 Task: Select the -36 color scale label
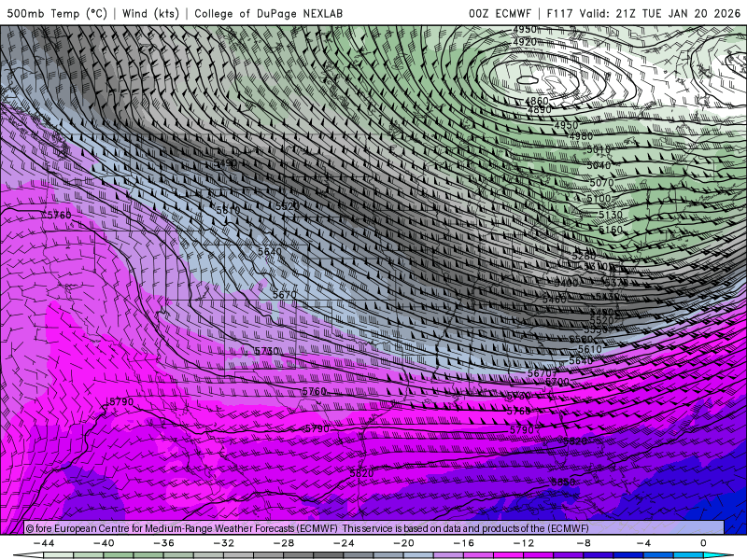[x=164, y=543]
